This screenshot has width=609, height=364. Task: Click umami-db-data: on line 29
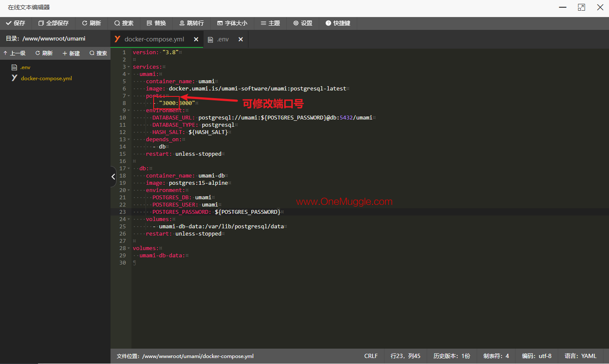coord(162,256)
